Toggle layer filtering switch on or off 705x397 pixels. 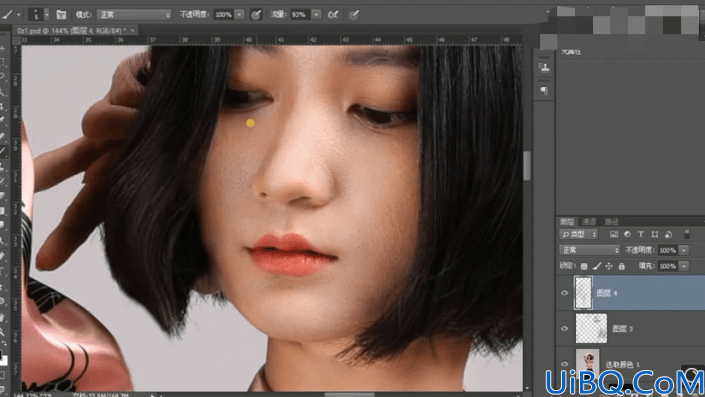tap(687, 234)
